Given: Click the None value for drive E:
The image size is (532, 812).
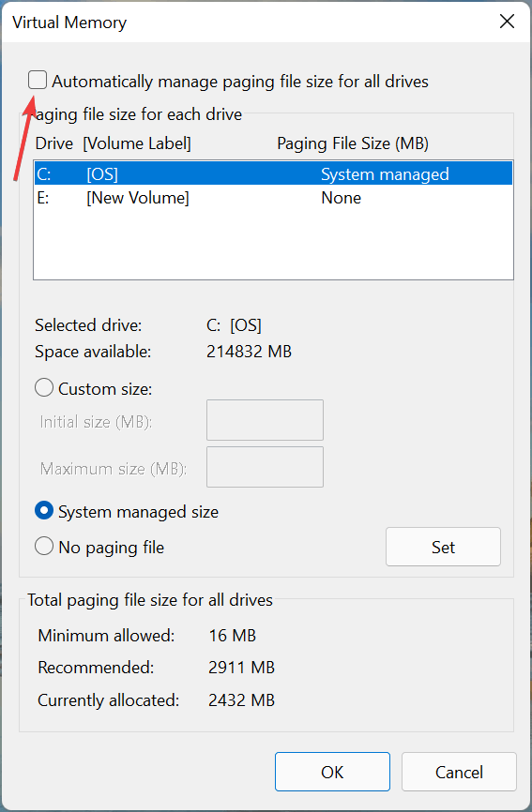Looking at the screenshot, I should [341, 198].
